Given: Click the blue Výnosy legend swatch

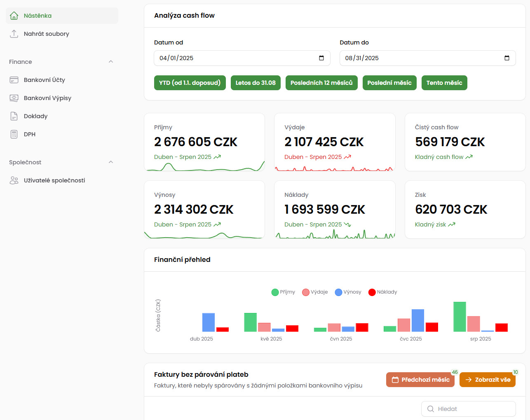Looking at the screenshot, I should pos(339,292).
